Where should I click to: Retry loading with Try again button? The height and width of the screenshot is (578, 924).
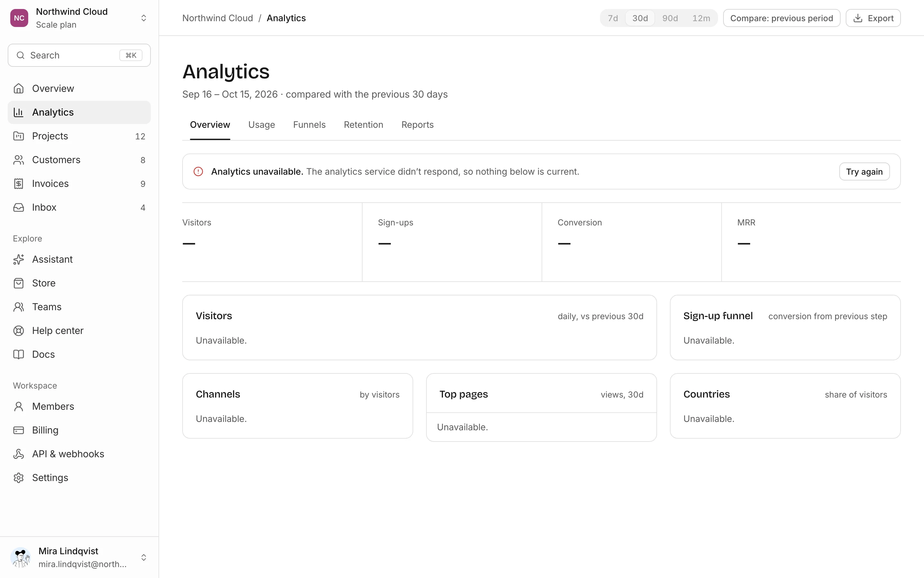click(864, 172)
